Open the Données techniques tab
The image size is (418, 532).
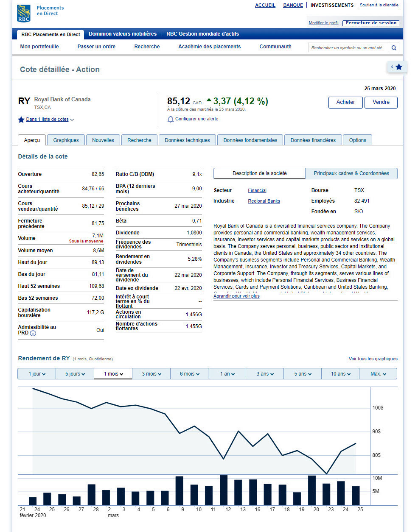(x=187, y=140)
